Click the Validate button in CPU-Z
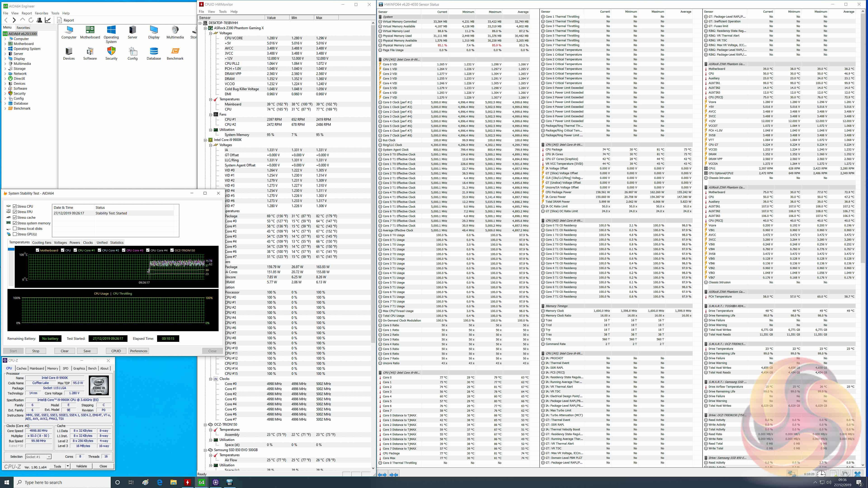The image size is (868, 488). tap(82, 466)
